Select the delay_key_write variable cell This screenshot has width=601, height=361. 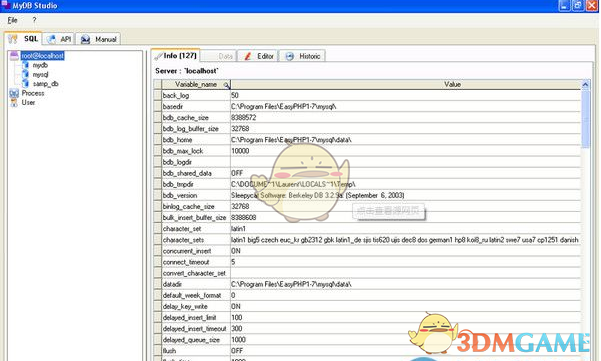(196, 307)
